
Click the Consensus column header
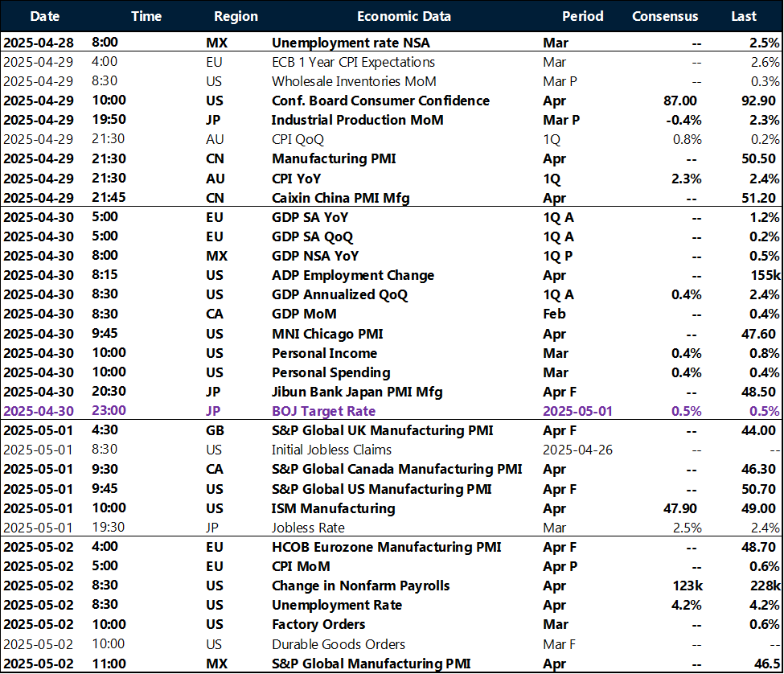pos(665,16)
